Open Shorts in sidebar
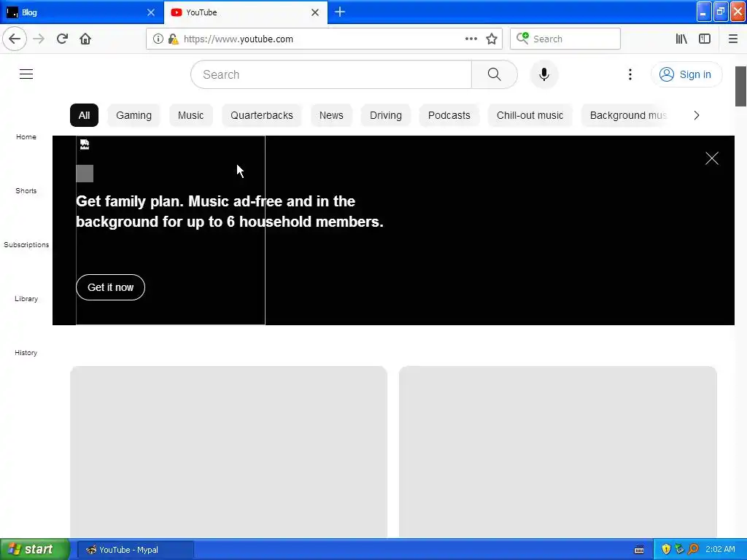Viewport: 747px width, 560px height. click(x=26, y=190)
